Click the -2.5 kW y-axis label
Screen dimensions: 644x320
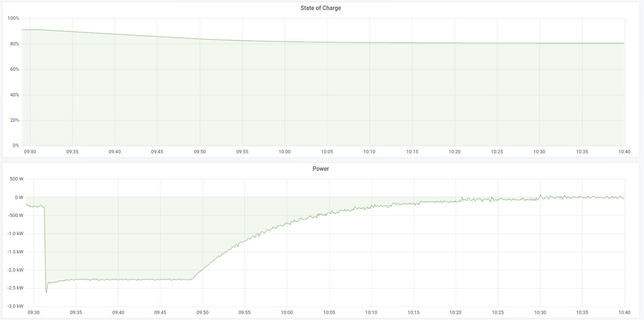pos(15,288)
